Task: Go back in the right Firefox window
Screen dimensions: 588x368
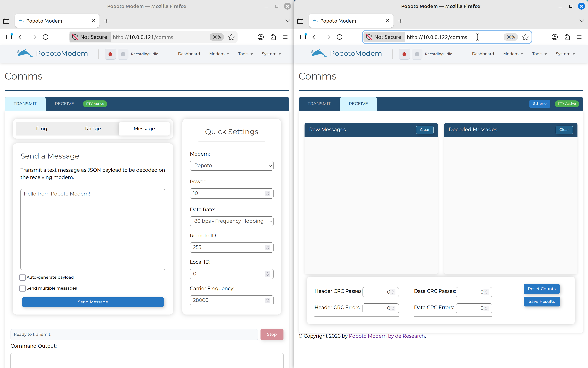Action: tap(315, 37)
